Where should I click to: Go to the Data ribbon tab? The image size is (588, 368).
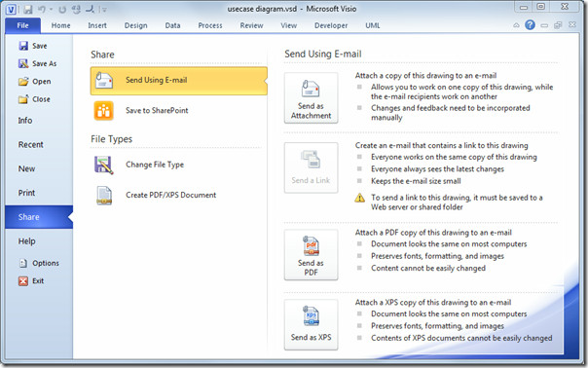point(172,25)
